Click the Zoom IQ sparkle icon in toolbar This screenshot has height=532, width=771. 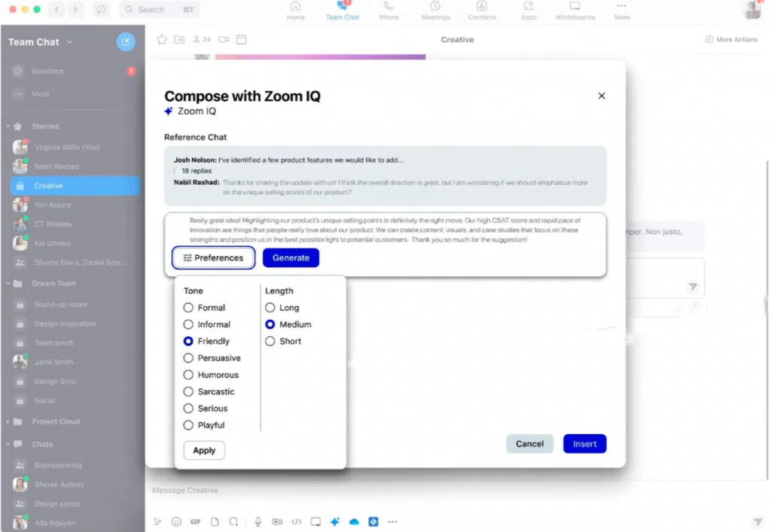point(334,521)
